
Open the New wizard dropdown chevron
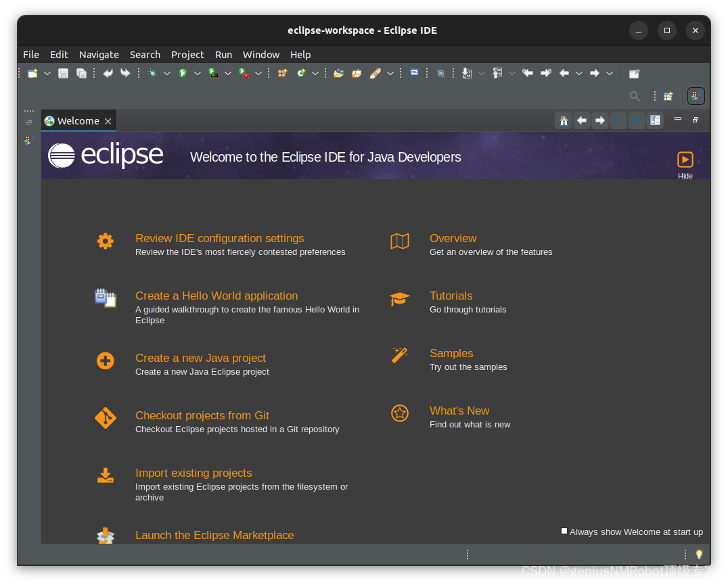pyautogui.click(x=47, y=72)
